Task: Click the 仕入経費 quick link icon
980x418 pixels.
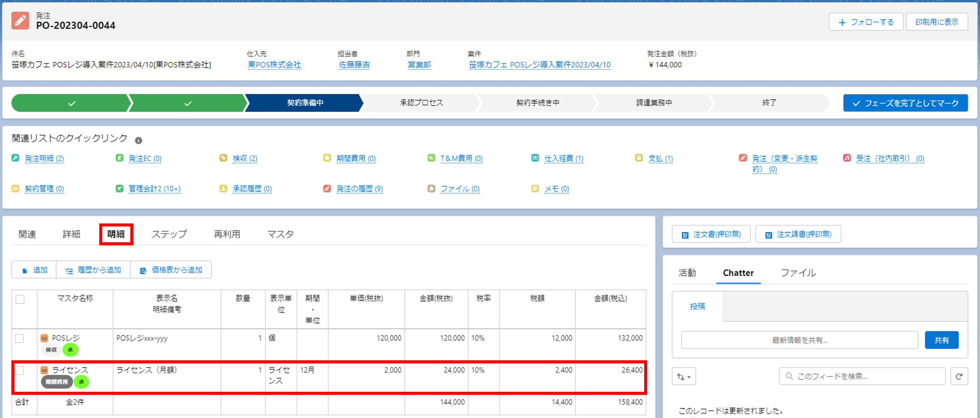Action: 535,158
